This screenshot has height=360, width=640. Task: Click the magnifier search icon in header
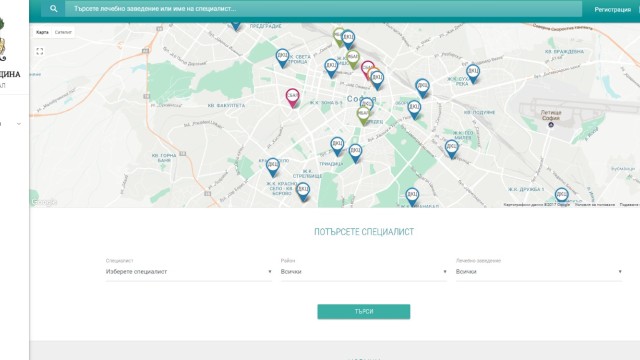[53, 9]
